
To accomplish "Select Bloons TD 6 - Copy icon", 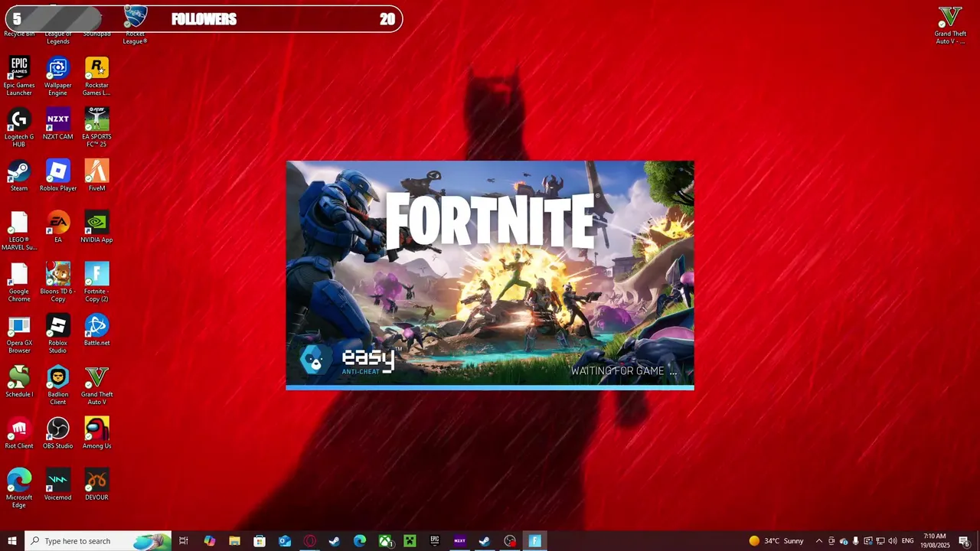I will 58,282.
